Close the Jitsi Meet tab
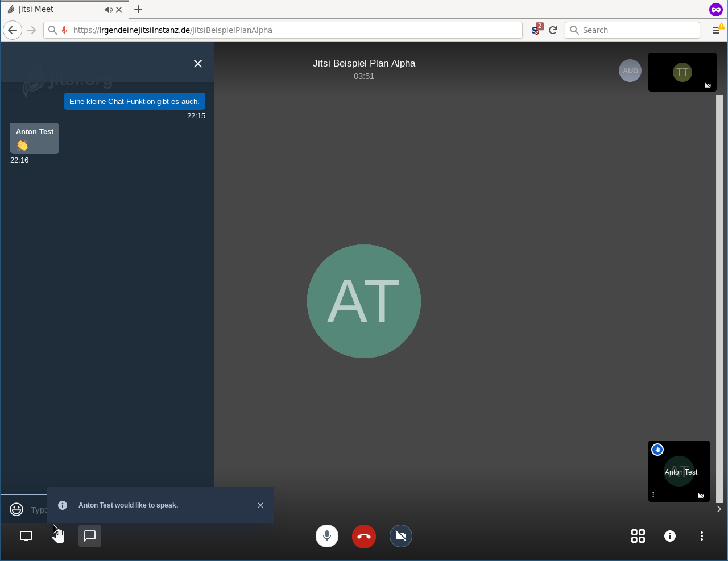Viewport: 728px width, 561px height. pyautogui.click(x=119, y=10)
